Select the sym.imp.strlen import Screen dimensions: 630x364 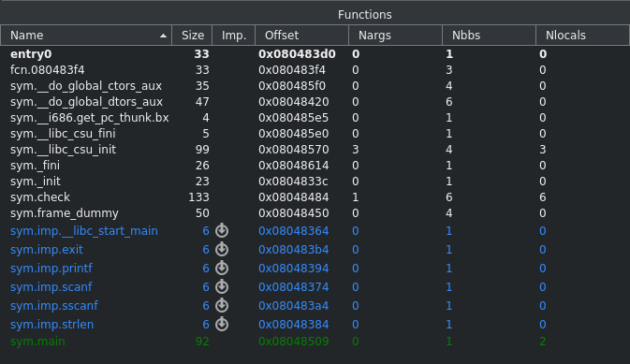pos(51,324)
